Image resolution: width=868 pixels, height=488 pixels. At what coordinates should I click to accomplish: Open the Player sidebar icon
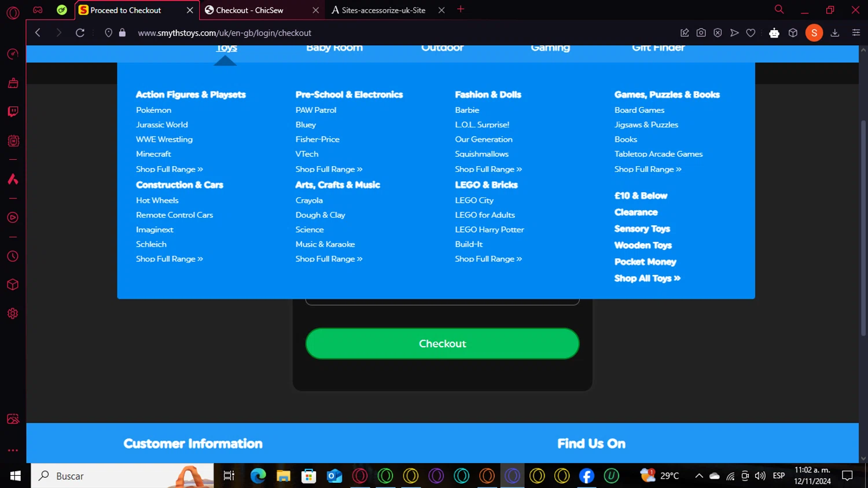pos(13,218)
